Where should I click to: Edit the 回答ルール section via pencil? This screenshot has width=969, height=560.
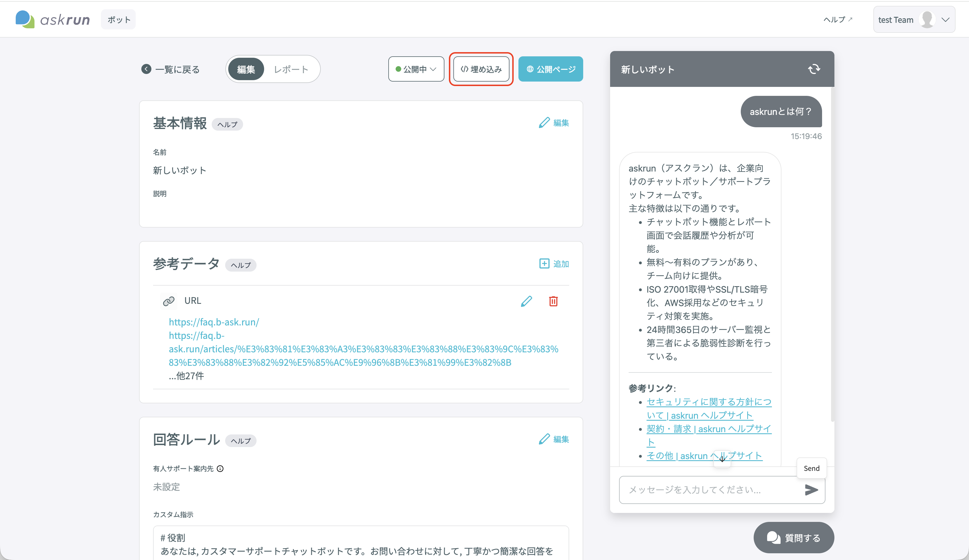pyautogui.click(x=554, y=439)
